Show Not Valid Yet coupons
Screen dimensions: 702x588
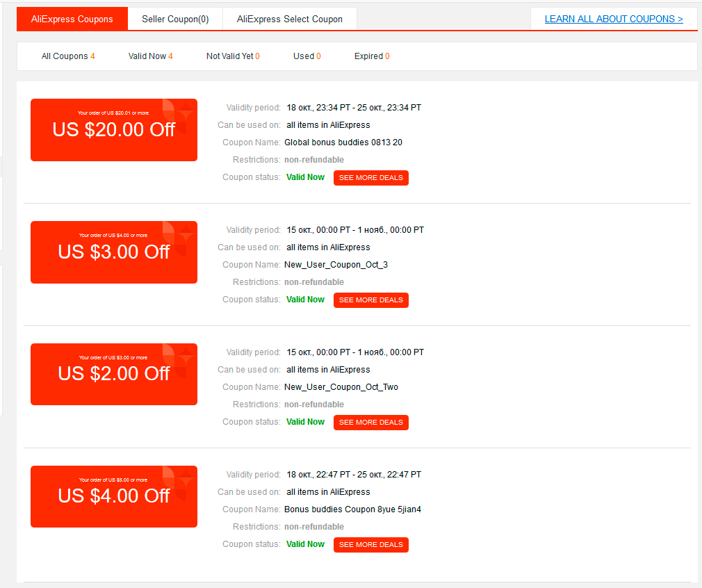click(x=233, y=56)
